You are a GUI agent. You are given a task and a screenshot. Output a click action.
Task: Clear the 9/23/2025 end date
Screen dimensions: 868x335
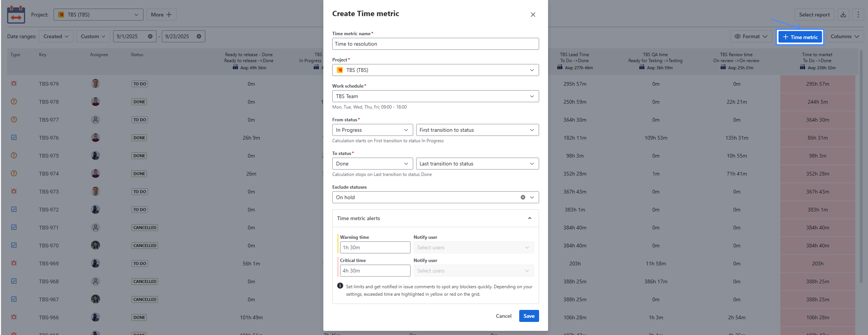199,36
